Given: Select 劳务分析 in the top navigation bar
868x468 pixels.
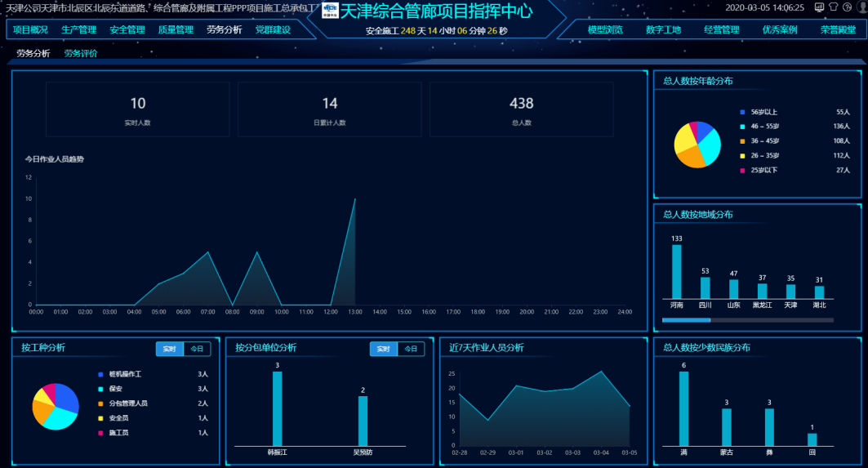Looking at the screenshot, I should [x=225, y=30].
